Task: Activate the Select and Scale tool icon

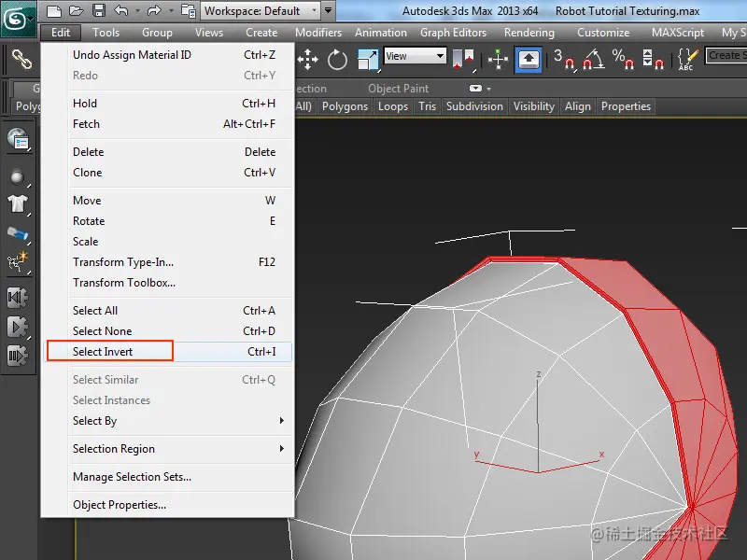Action: click(x=368, y=60)
